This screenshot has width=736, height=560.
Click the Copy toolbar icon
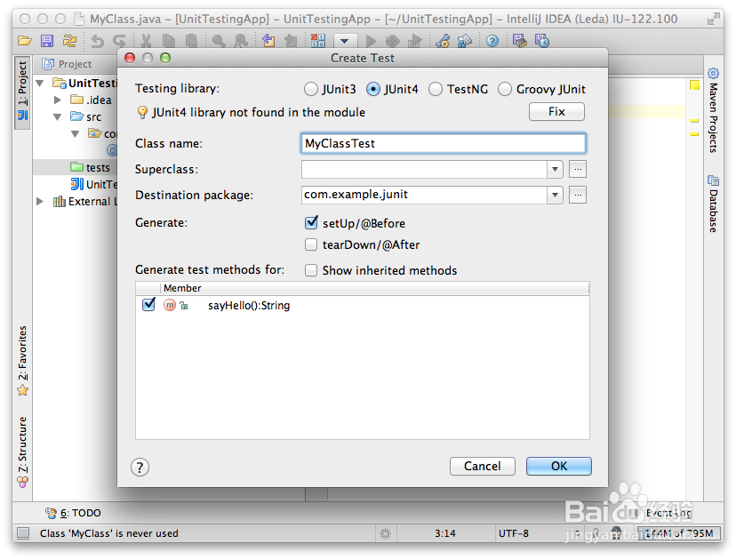click(x=169, y=41)
